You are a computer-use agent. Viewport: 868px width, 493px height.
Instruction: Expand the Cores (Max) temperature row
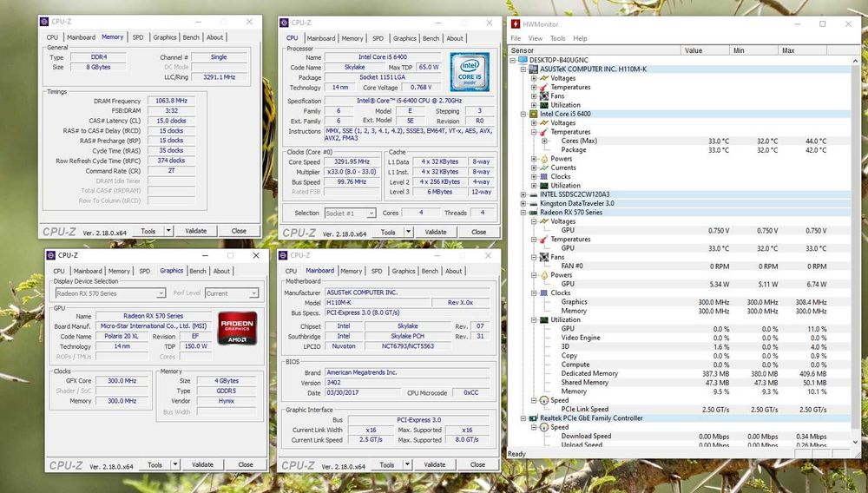click(544, 141)
